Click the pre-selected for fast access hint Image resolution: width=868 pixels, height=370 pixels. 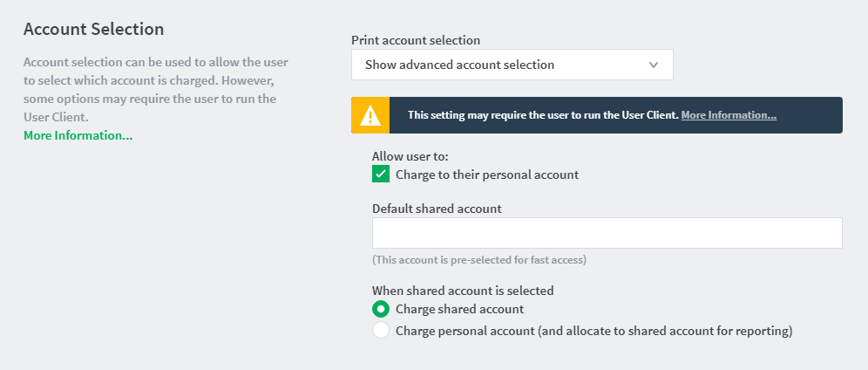click(x=479, y=260)
